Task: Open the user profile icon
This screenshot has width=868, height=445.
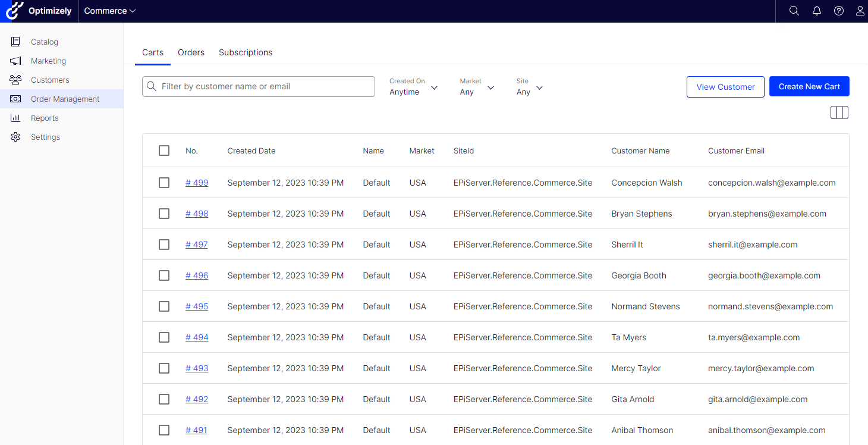Action: (x=860, y=11)
